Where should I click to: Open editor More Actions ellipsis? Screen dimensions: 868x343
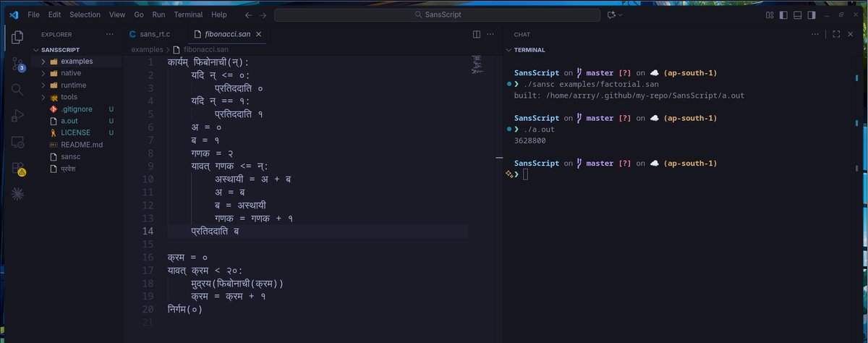492,34
